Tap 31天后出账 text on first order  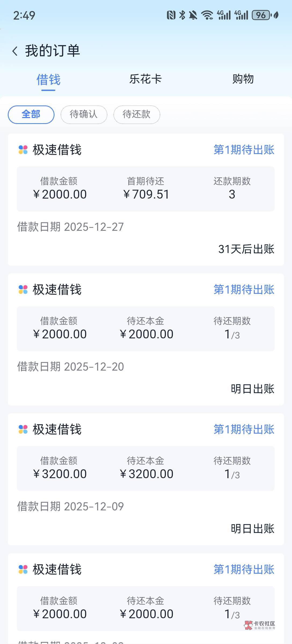(246, 249)
